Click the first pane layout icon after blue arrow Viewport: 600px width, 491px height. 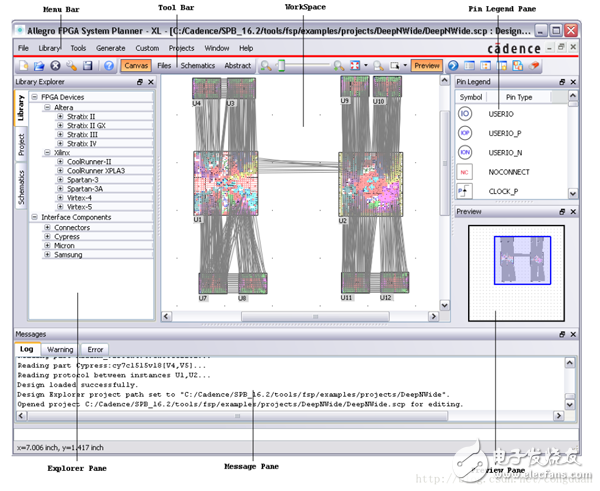click(469, 65)
